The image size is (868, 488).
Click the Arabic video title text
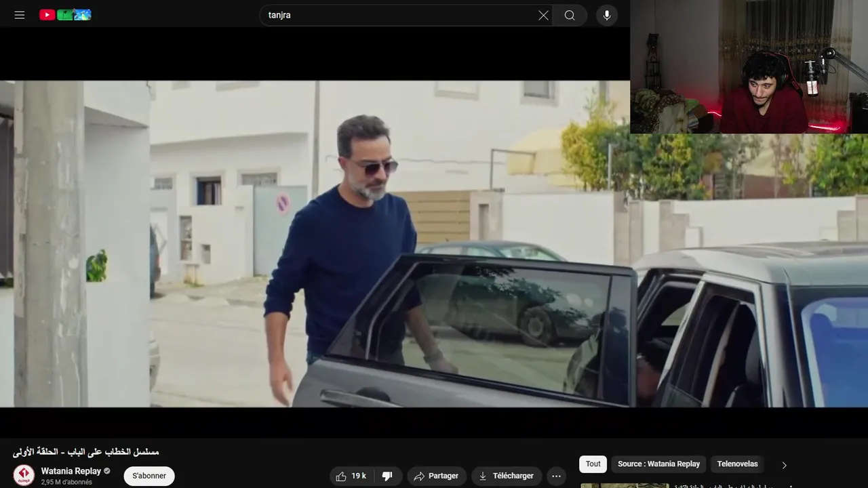(85, 451)
